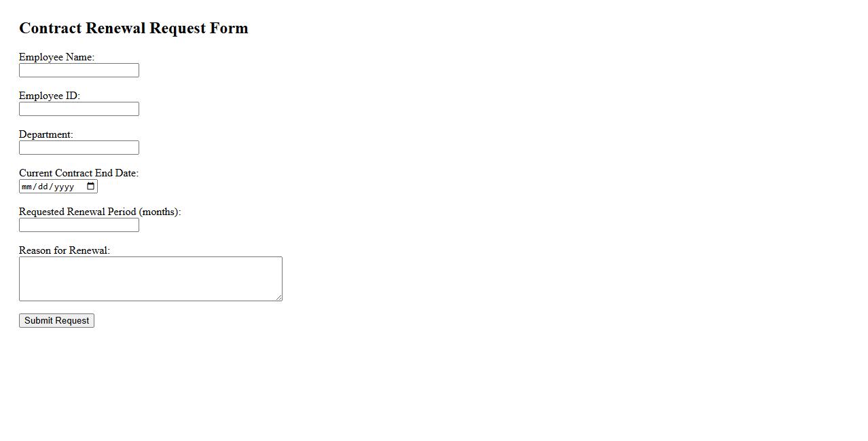Select the Department text field
This screenshot has width=868, height=441.
pyautogui.click(x=79, y=148)
